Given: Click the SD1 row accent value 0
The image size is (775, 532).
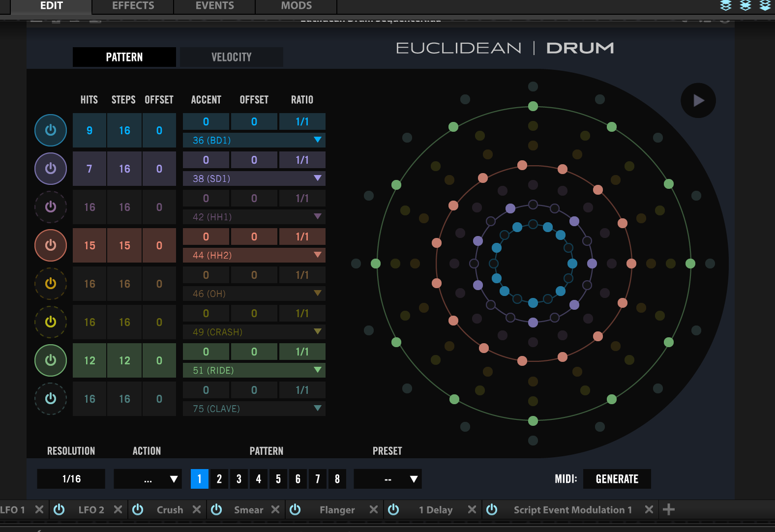Looking at the screenshot, I should click(206, 160).
